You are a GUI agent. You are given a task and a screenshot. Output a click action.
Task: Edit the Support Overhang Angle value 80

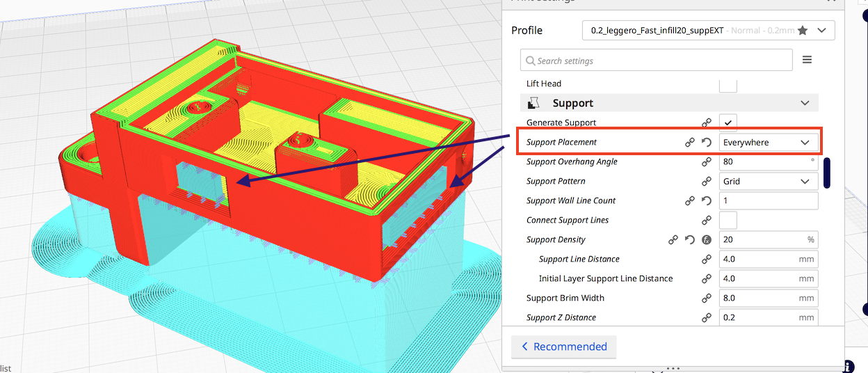click(x=769, y=161)
